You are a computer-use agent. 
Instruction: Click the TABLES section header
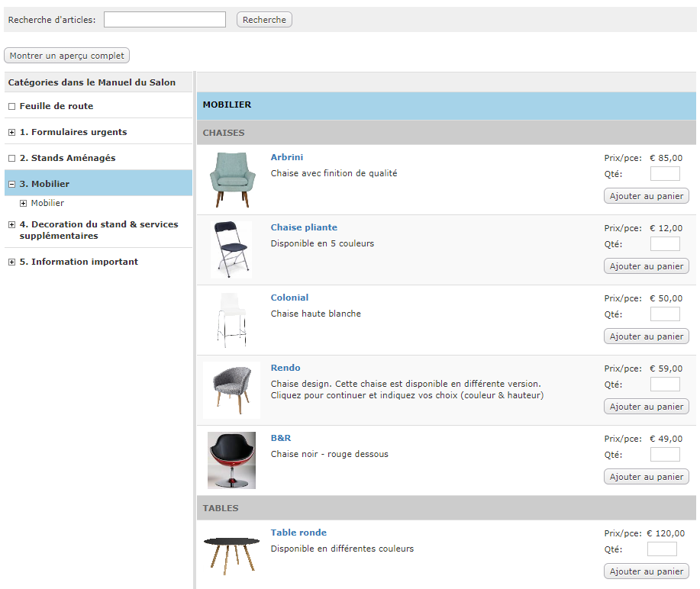click(x=447, y=508)
